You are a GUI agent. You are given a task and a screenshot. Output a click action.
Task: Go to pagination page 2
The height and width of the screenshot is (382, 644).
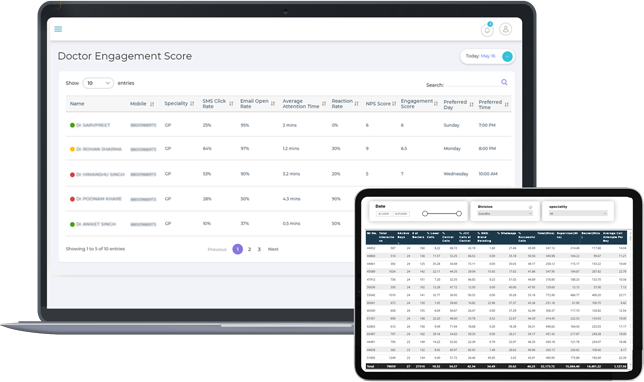(x=249, y=249)
